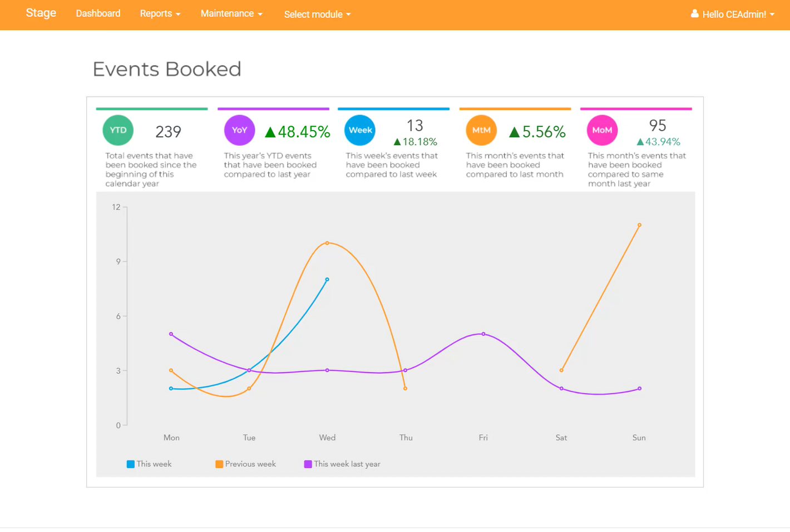
Task: Click the 239 YTD total value
Action: coord(168,132)
